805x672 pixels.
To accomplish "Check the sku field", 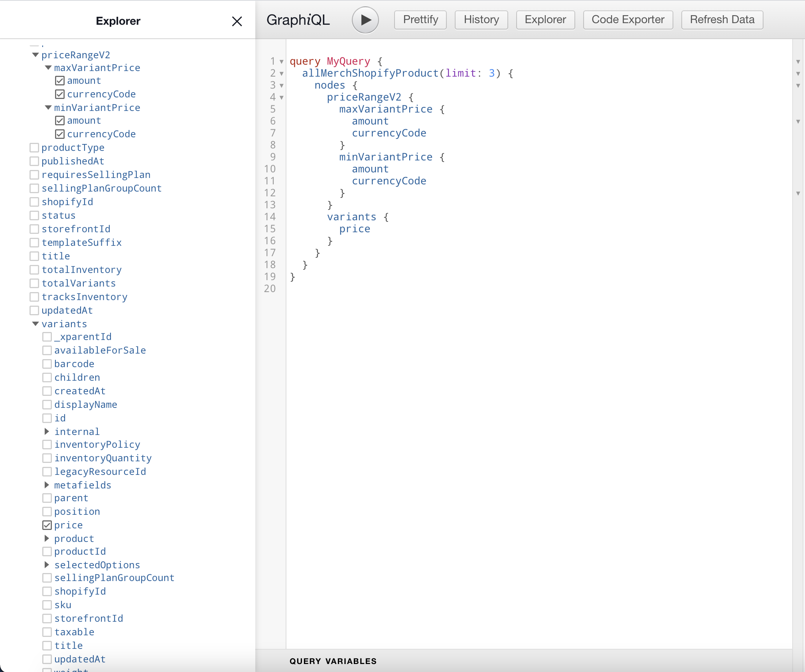I will coord(47,605).
